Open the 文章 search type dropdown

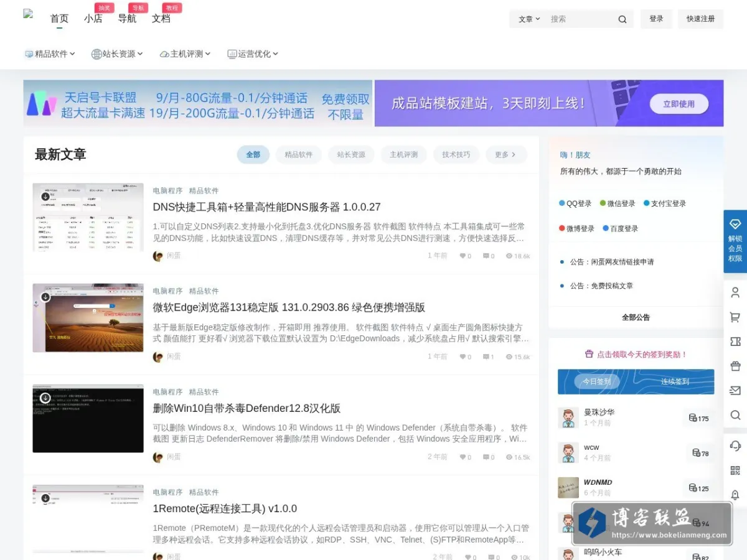pos(529,19)
